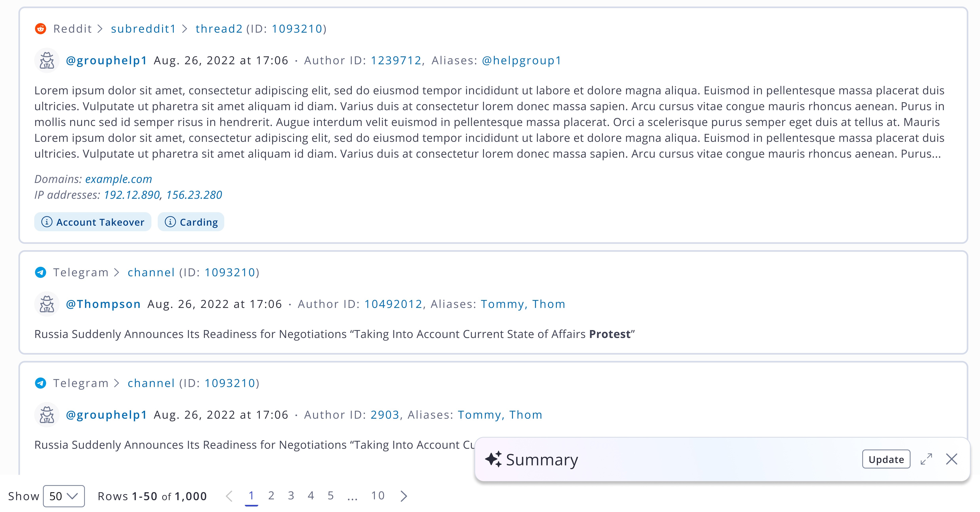Click the @helpgroup1 alias link

521,61
